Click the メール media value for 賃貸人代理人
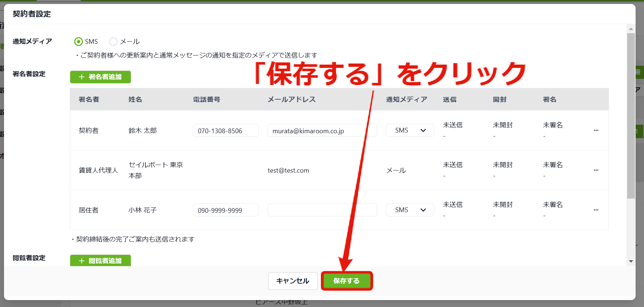 [x=396, y=170]
